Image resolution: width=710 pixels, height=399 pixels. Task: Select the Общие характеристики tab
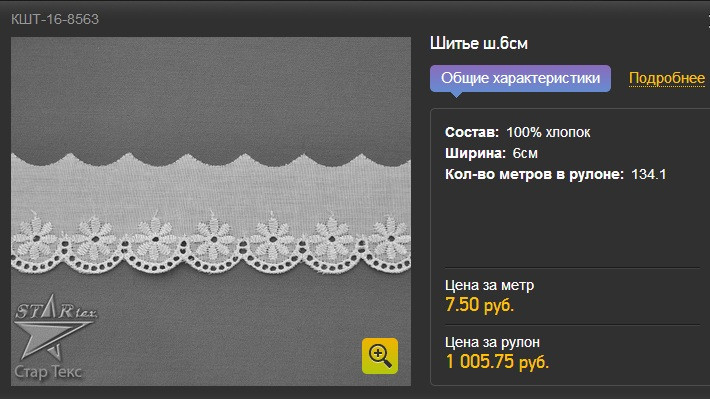[x=520, y=78]
